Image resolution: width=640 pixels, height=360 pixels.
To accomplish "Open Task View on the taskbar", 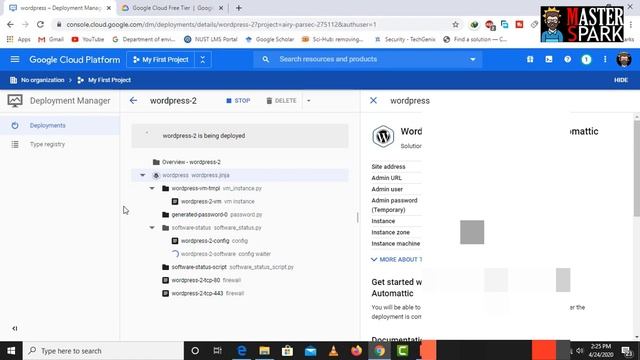I will point(218,351).
